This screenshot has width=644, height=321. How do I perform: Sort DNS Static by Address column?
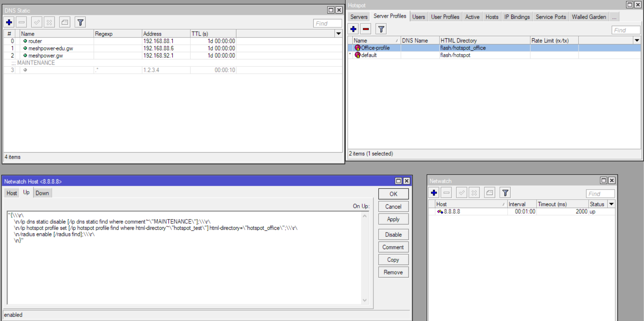pos(166,34)
